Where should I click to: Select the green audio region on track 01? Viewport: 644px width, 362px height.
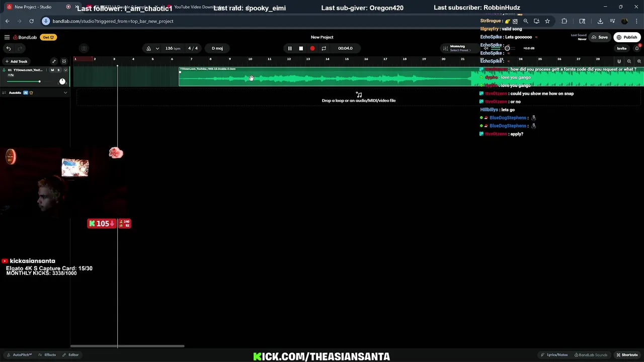click(x=411, y=77)
